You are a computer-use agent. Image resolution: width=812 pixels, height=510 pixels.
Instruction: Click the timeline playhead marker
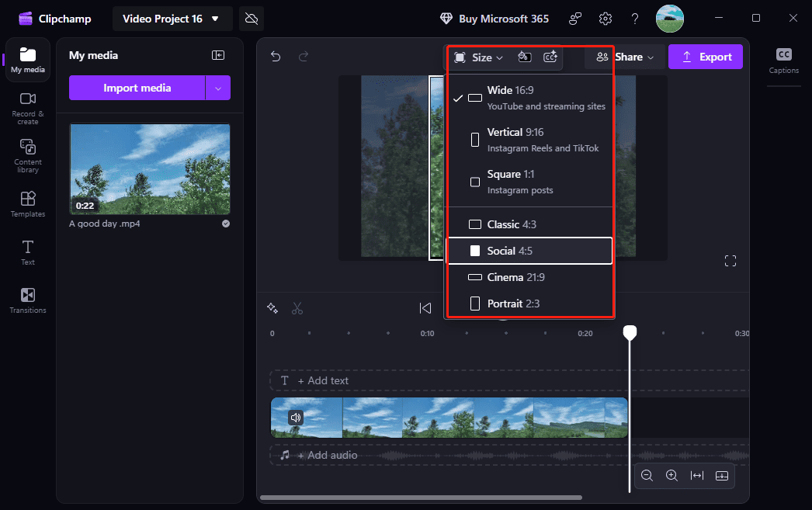629,332
